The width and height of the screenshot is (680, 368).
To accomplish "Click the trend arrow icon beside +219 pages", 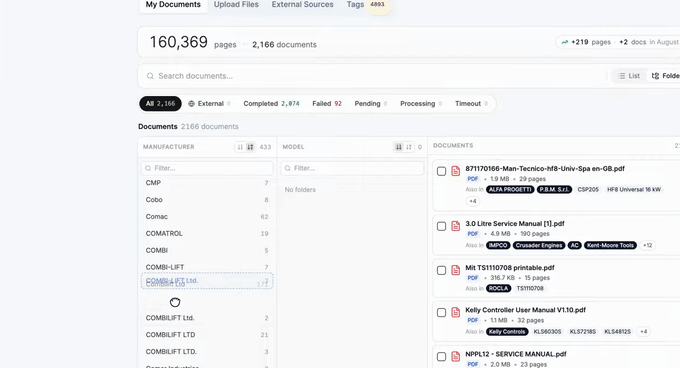I will point(564,42).
